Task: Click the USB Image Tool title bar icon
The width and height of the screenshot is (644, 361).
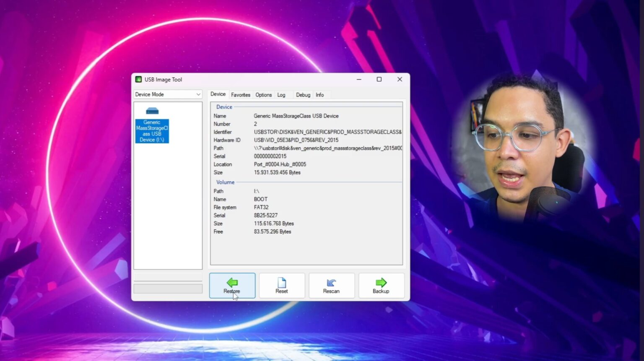Action: pyautogui.click(x=138, y=79)
